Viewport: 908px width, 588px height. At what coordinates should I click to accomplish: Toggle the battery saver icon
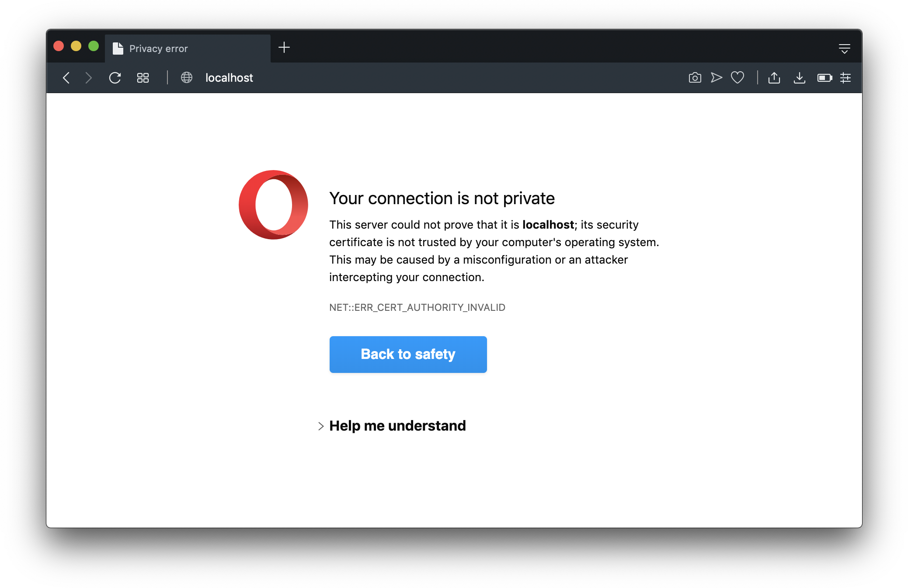click(x=825, y=78)
